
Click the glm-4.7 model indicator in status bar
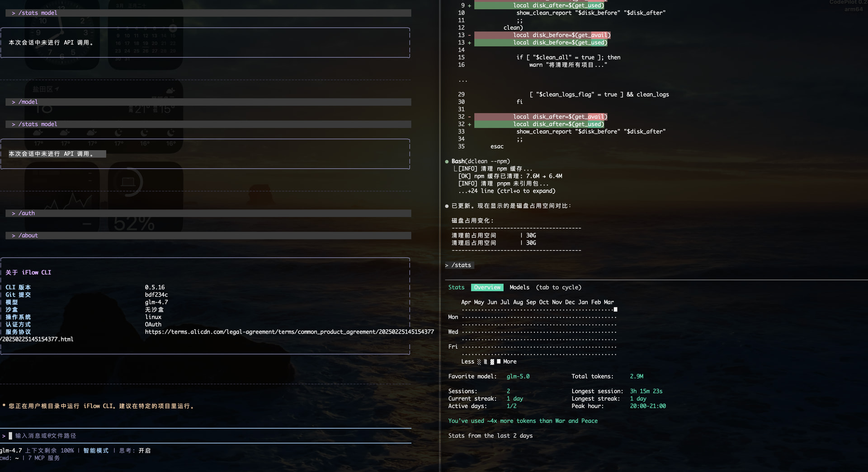11,451
